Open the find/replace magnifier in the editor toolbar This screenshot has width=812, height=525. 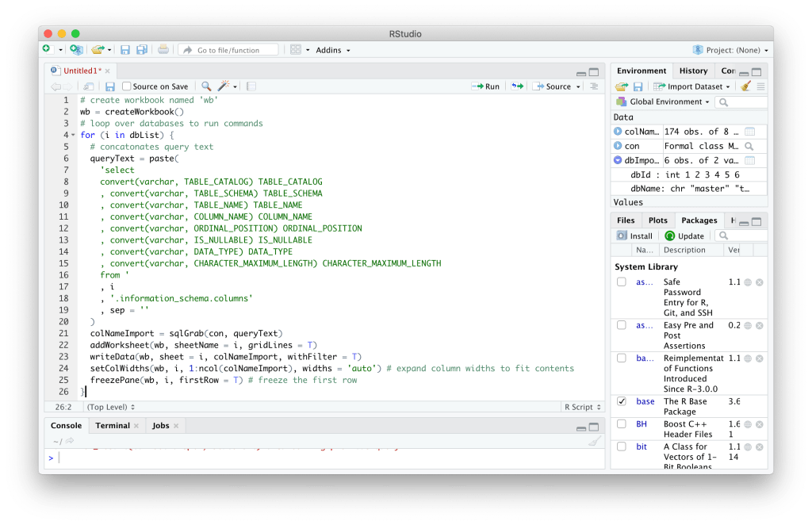click(x=206, y=86)
